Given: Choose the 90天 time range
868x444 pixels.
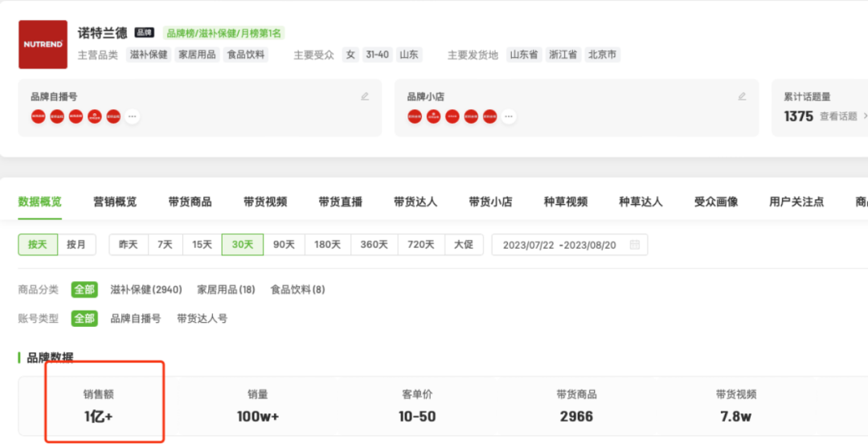Looking at the screenshot, I should [x=284, y=244].
